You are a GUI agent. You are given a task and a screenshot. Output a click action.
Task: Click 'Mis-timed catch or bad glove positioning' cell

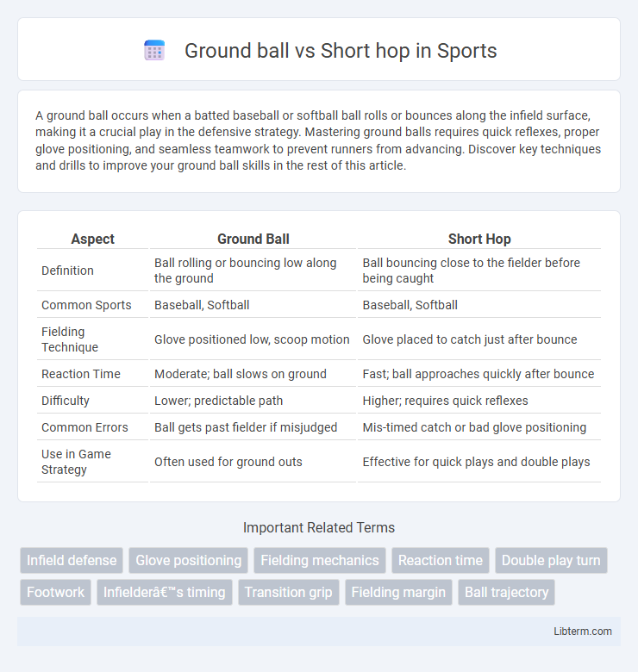479,427
